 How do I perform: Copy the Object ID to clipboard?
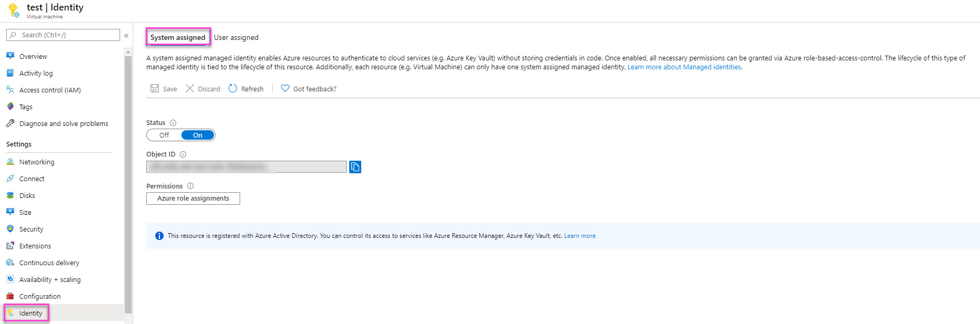[x=355, y=167]
